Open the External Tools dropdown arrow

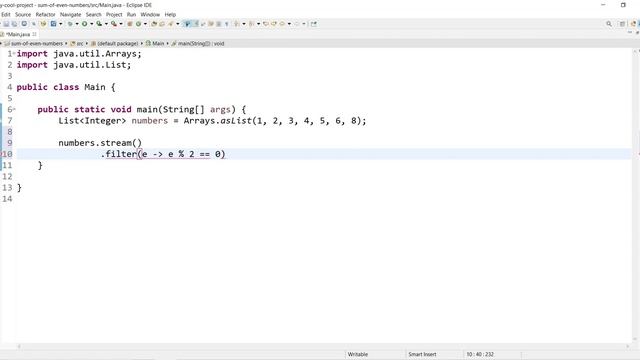[121, 24]
